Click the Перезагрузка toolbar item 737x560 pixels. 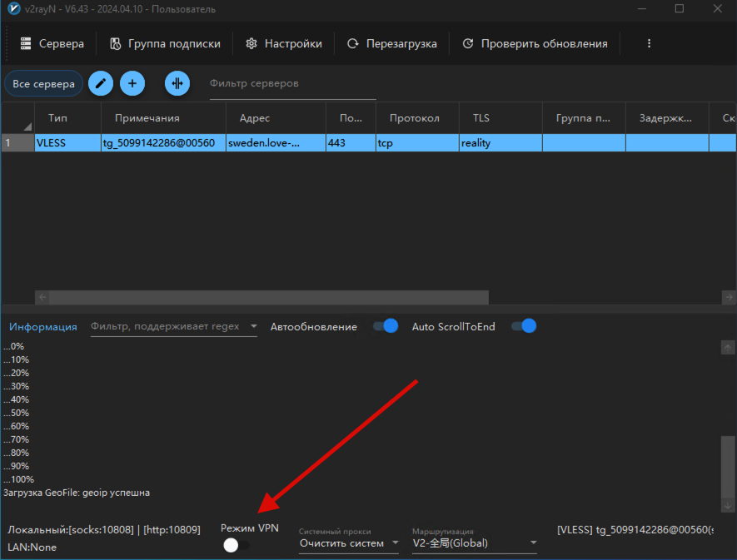click(x=392, y=44)
